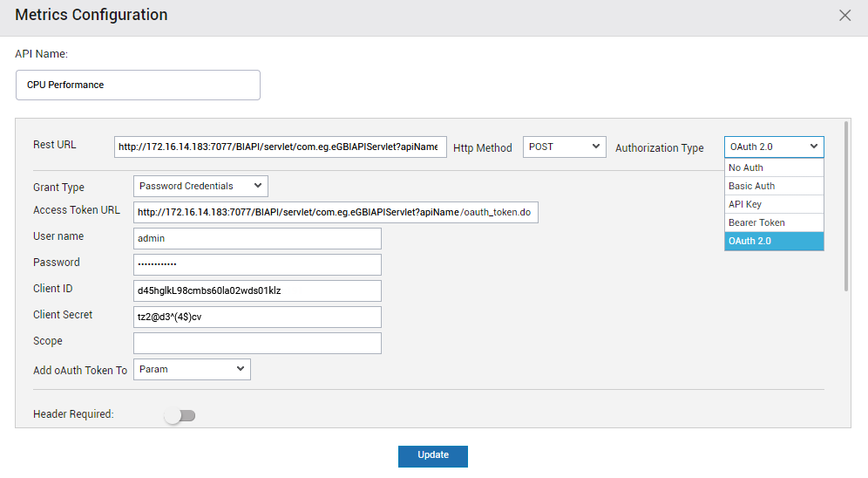Click the empty Scope field

tap(257, 343)
